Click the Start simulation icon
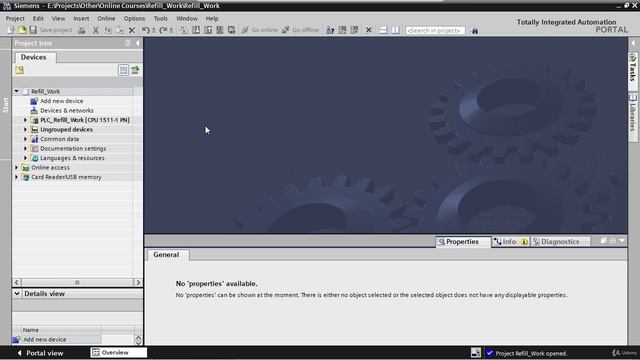 (x=220, y=30)
